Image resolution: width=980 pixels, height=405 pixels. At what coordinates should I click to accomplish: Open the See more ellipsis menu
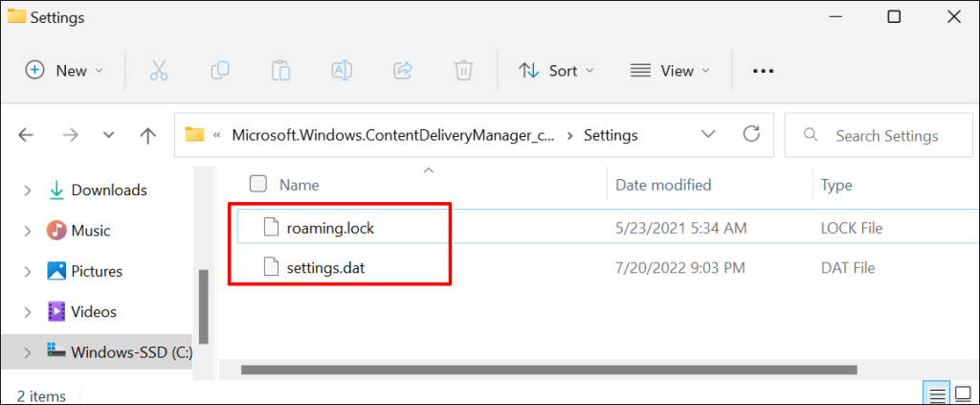click(762, 70)
